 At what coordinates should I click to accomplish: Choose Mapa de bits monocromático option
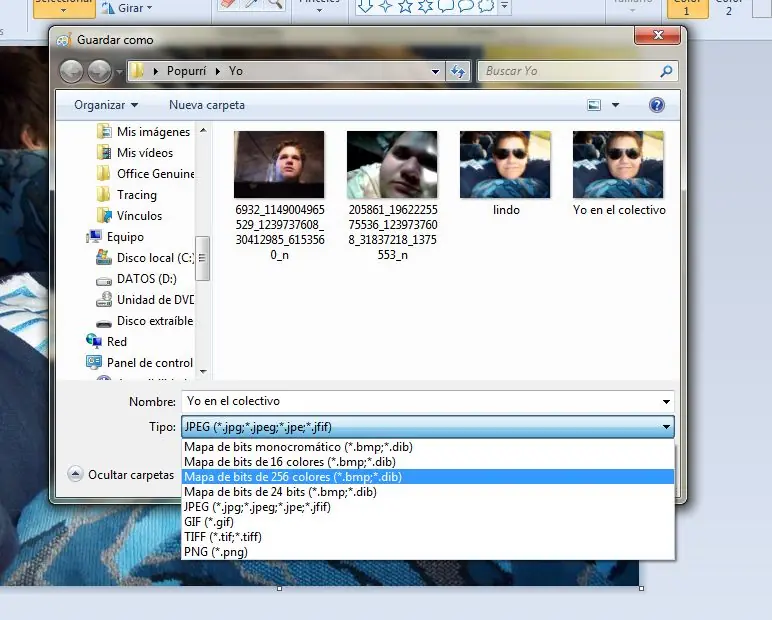coord(428,447)
